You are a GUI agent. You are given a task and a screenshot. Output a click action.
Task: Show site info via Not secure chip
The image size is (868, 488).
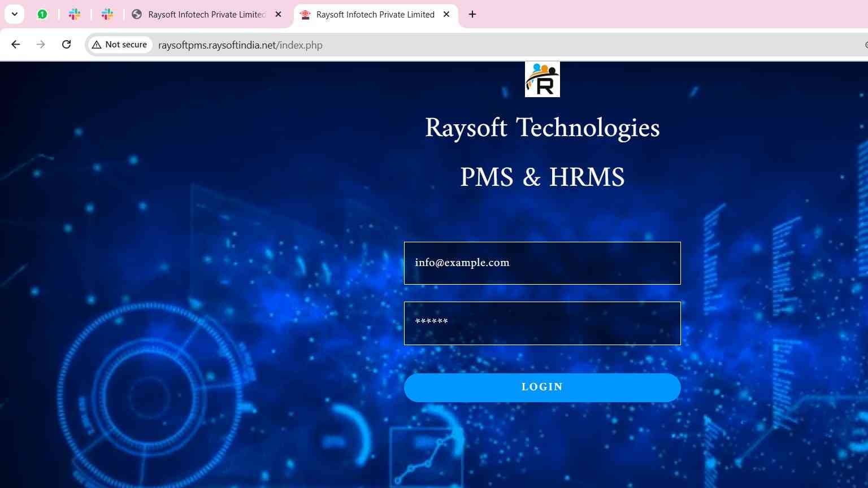120,45
